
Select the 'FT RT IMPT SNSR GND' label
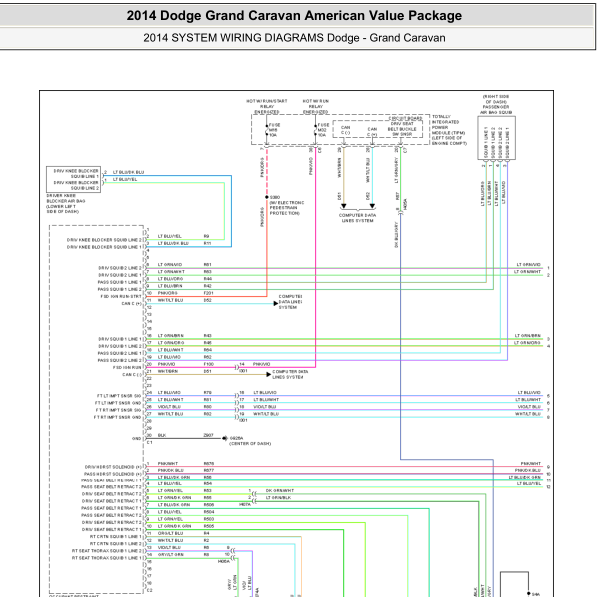pos(117,417)
